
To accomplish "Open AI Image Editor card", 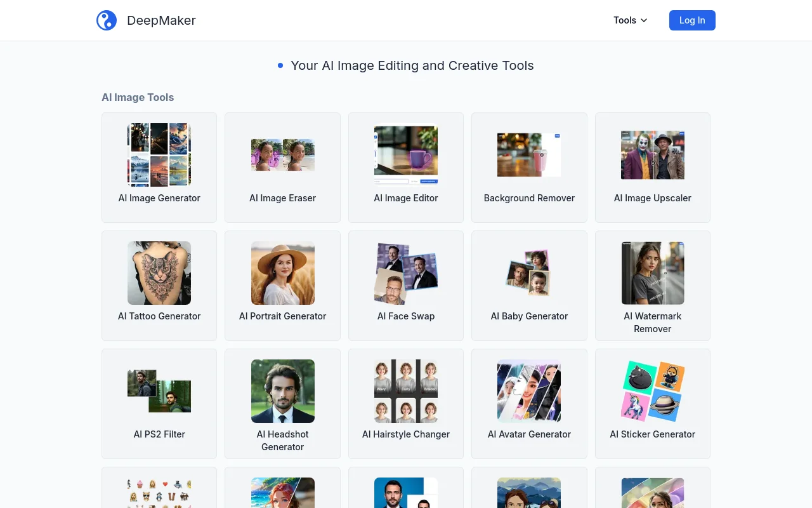I will pyautogui.click(x=406, y=168).
